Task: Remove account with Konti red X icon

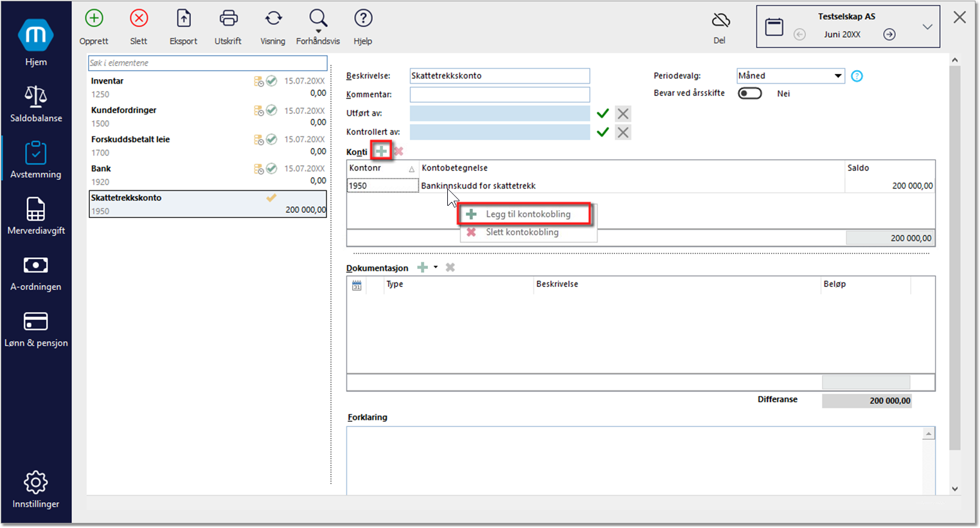Action: click(x=398, y=151)
